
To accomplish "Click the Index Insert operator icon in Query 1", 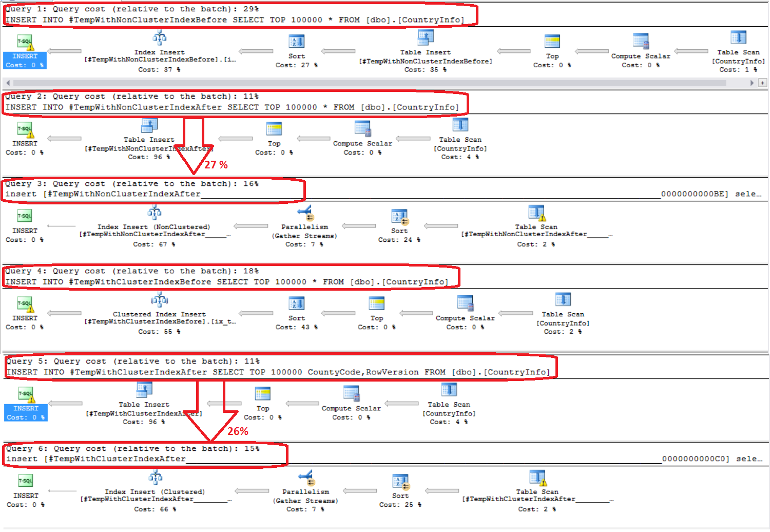I will coord(160,38).
